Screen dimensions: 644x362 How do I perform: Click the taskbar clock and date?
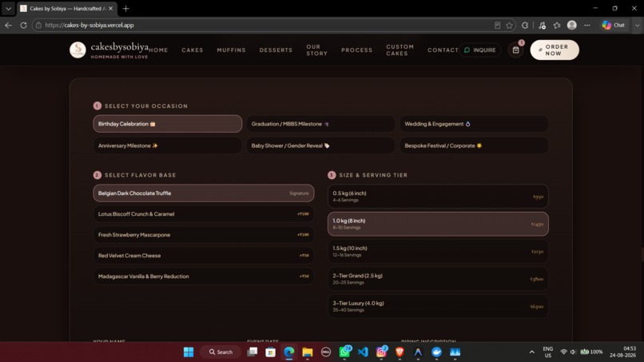tap(622, 352)
